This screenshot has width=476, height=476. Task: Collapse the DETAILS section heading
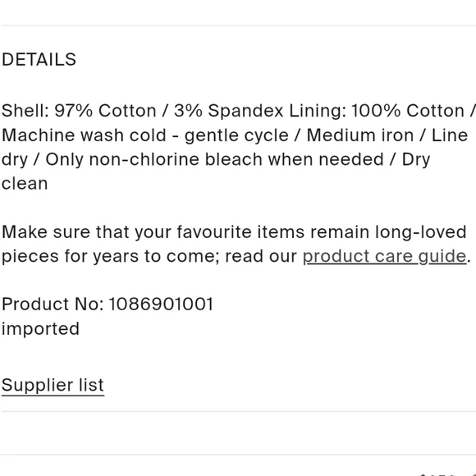pyautogui.click(x=39, y=59)
